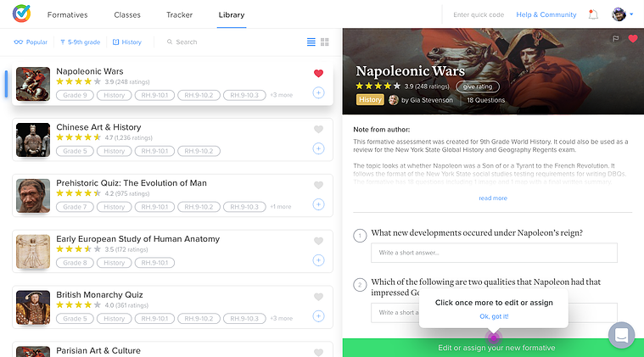Favorite Parisian Art & Culture
This screenshot has height=357, width=644.
click(x=318, y=352)
